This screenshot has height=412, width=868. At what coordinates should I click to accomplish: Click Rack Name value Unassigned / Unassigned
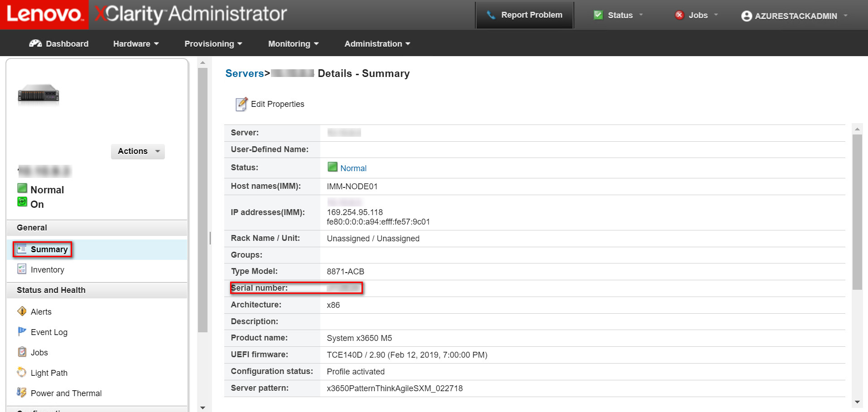(373, 239)
